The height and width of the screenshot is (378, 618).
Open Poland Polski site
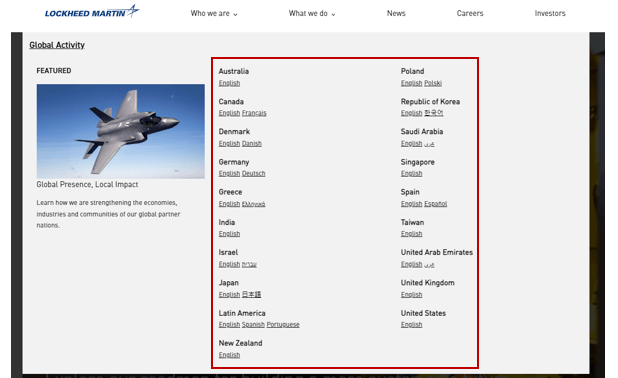433,83
